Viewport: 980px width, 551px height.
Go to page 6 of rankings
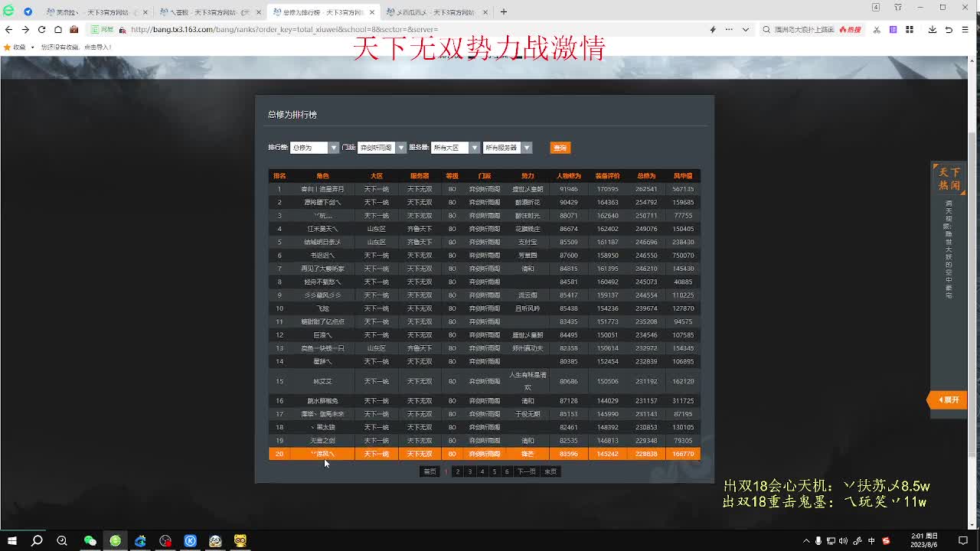pos(507,471)
